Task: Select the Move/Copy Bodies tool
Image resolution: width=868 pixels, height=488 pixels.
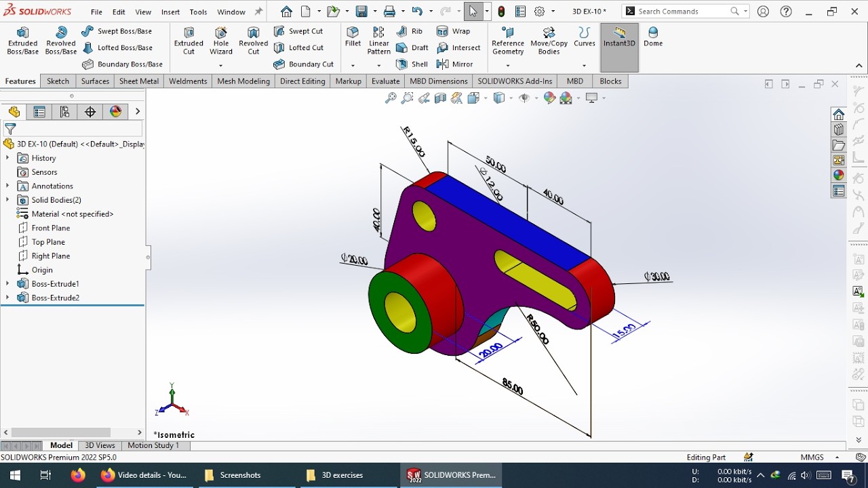Action: click(549, 41)
